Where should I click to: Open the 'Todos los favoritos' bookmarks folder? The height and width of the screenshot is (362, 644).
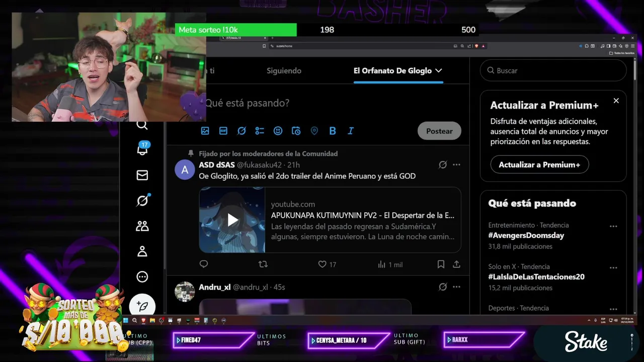coord(622,53)
